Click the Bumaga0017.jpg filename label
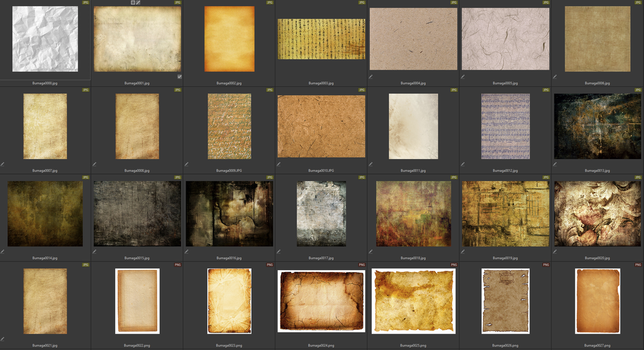 (321, 258)
